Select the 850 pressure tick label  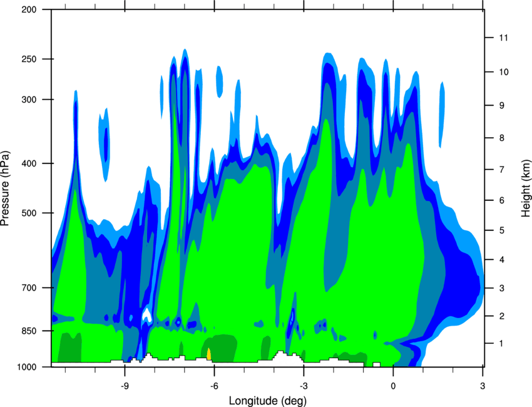(x=29, y=331)
